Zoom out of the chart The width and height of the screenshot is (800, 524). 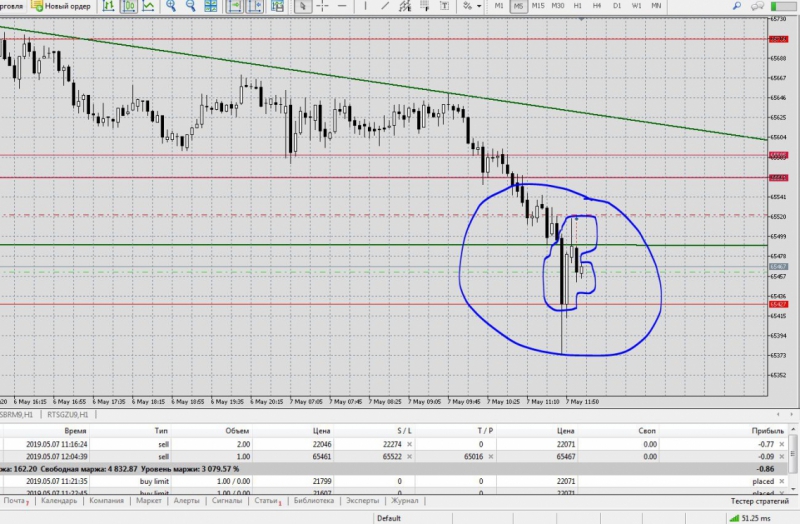(190, 6)
